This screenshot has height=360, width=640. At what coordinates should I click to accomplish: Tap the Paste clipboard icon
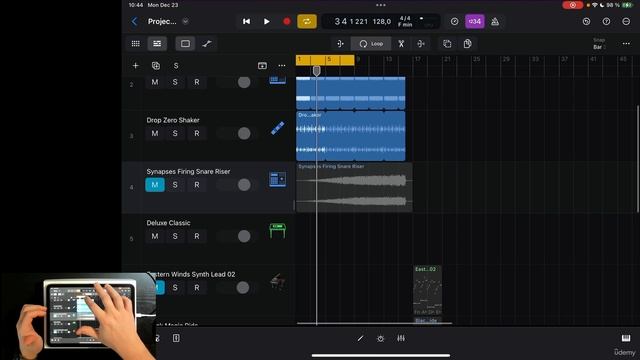tap(467, 44)
